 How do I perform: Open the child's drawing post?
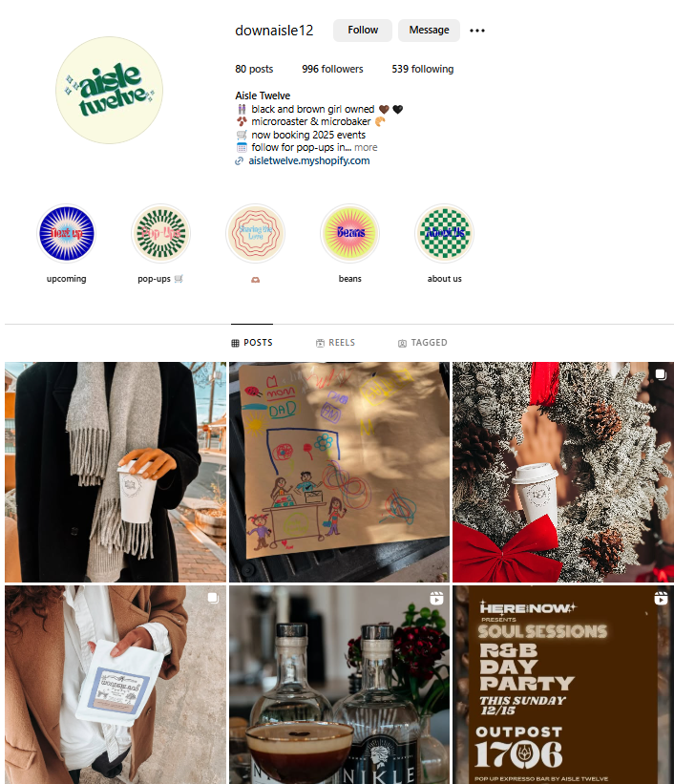(339, 472)
